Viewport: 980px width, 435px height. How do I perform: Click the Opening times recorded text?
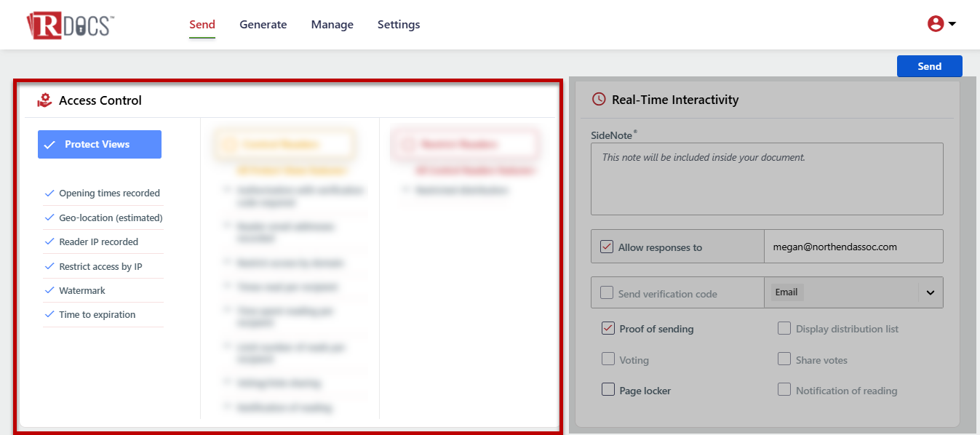click(110, 193)
